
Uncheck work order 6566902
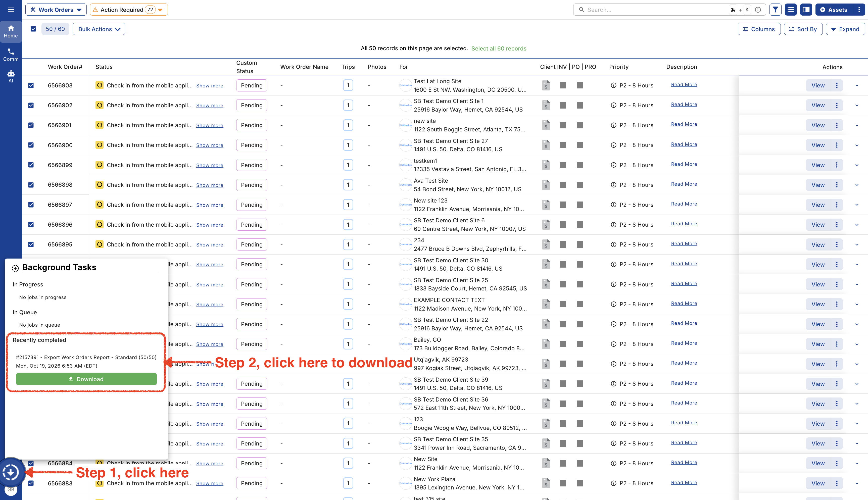click(x=31, y=105)
